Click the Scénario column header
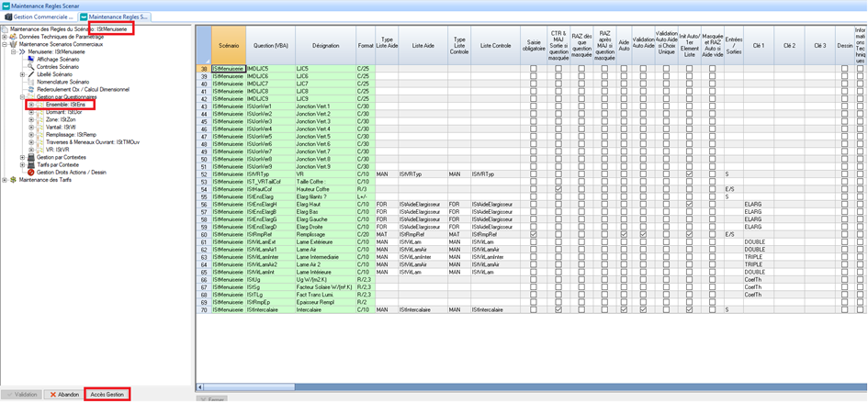The width and height of the screenshot is (868, 403). point(228,44)
